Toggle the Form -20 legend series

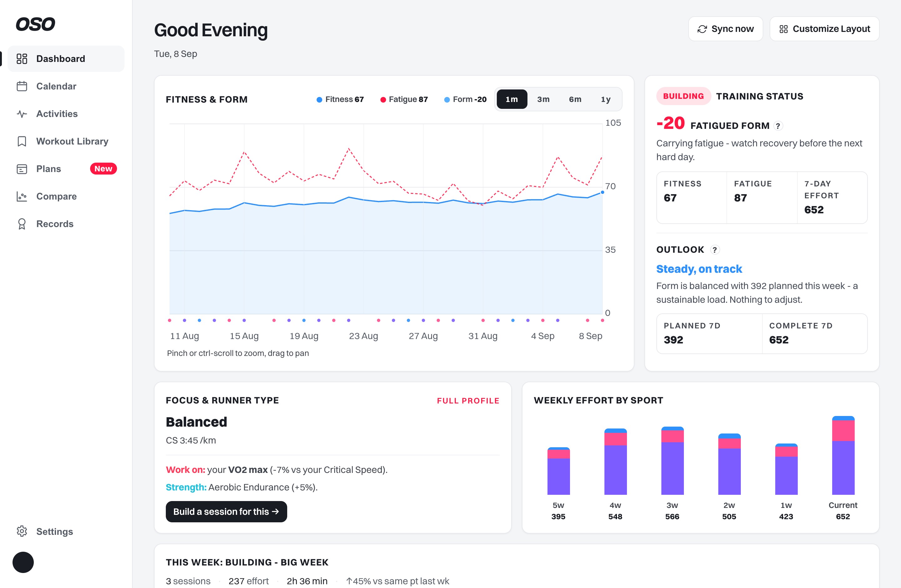pyautogui.click(x=465, y=99)
